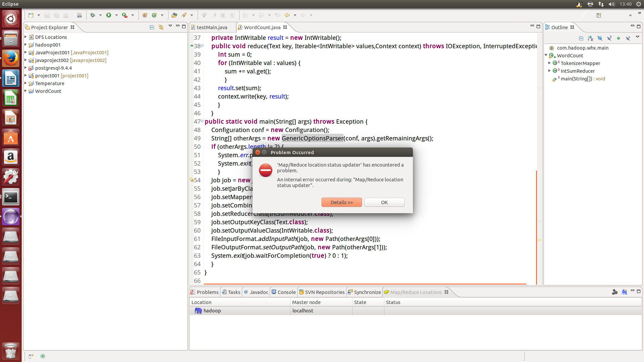Click the Master node column header
This screenshot has height=362, width=644.
[321, 302]
